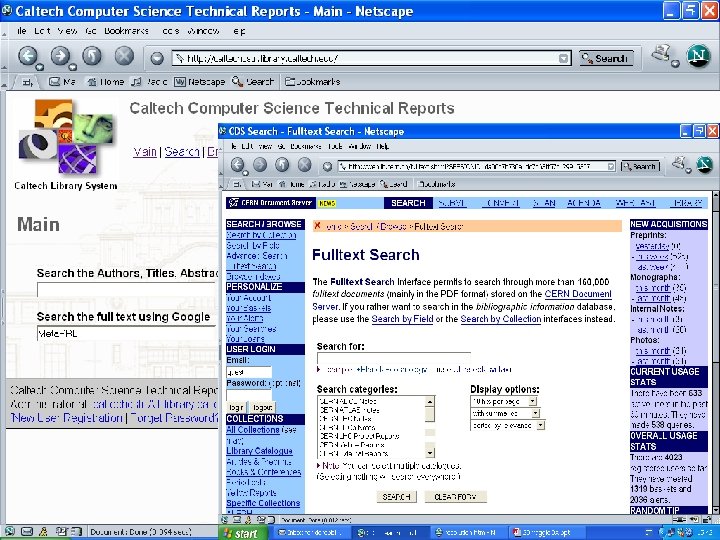Open the Navigator icon in the Caltech status bar
Viewport: 720px width, 540px height.
coord(9,532)
